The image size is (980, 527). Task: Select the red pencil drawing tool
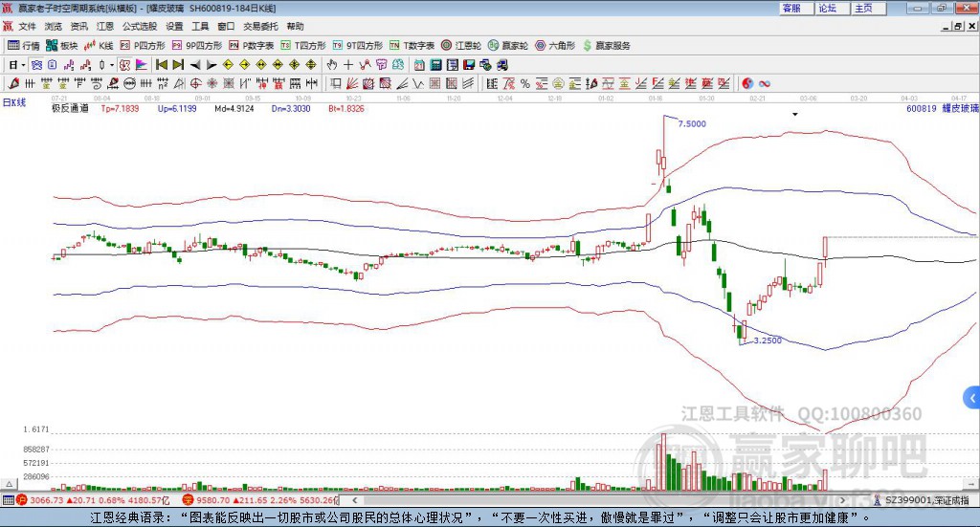click(x=13, y=83)
